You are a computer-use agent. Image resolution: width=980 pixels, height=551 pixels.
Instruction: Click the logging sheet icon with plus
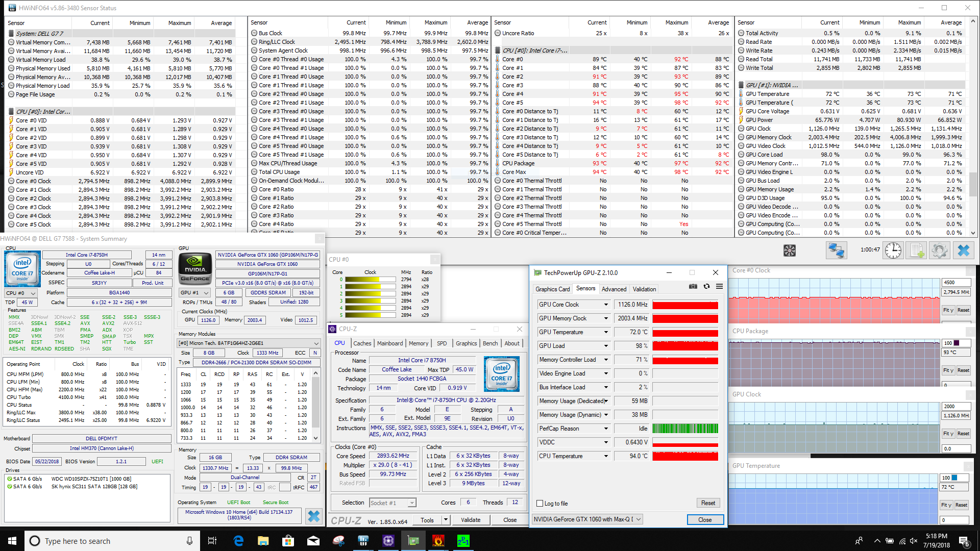[x=917, y=251]
